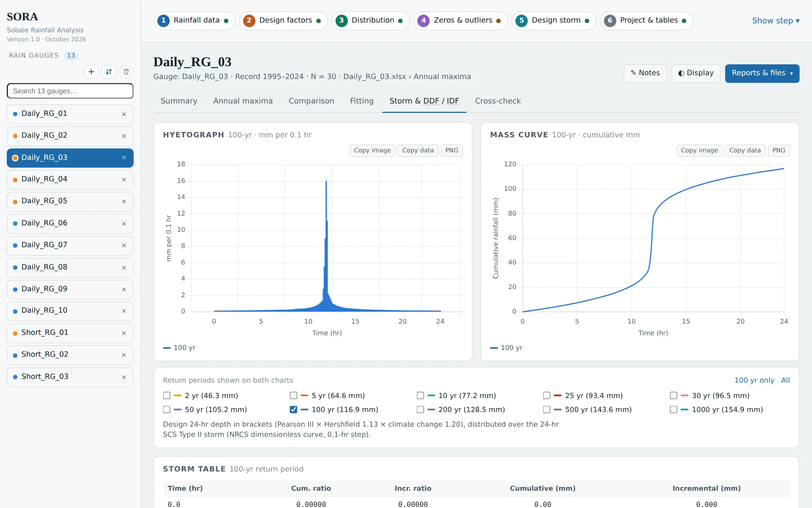Image resolution: width=812 pixels, height=508 pixels.
Task: Select the Daily_RG_07 gauge
Action: [x=70, y=245]
